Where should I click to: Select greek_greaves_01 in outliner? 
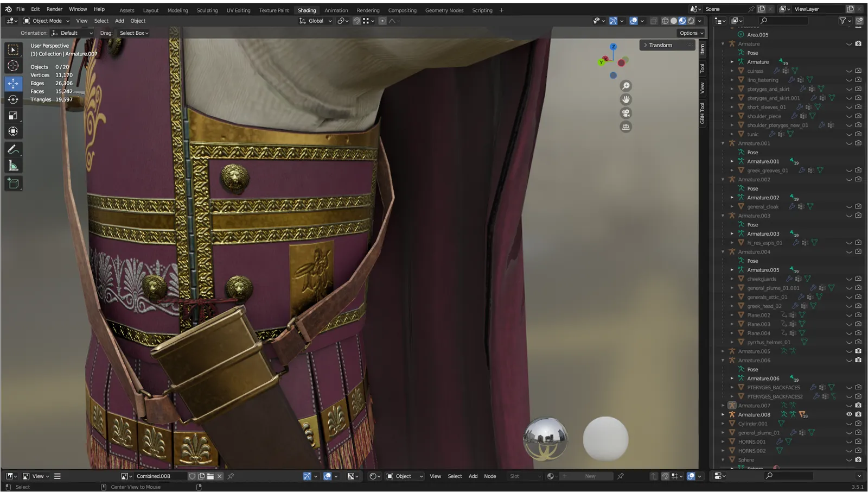pos(767,171)
